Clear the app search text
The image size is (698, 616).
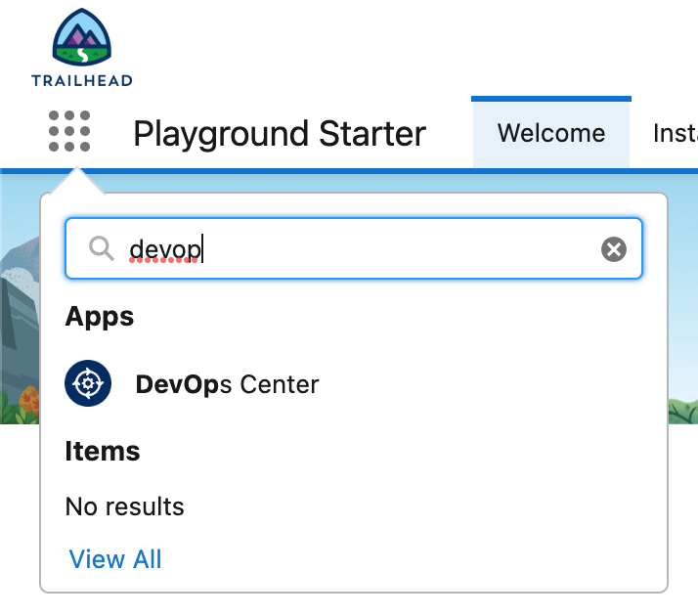(x=614, y=249)
